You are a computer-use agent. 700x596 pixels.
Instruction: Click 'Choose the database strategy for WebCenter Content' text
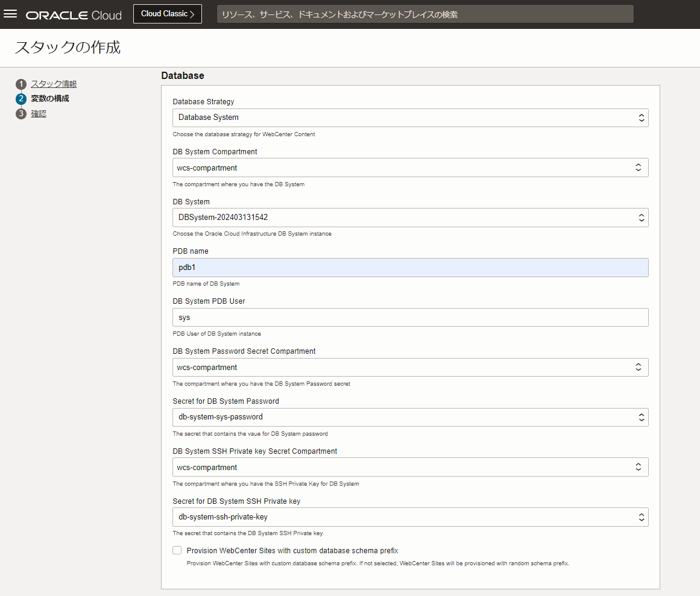244,134
